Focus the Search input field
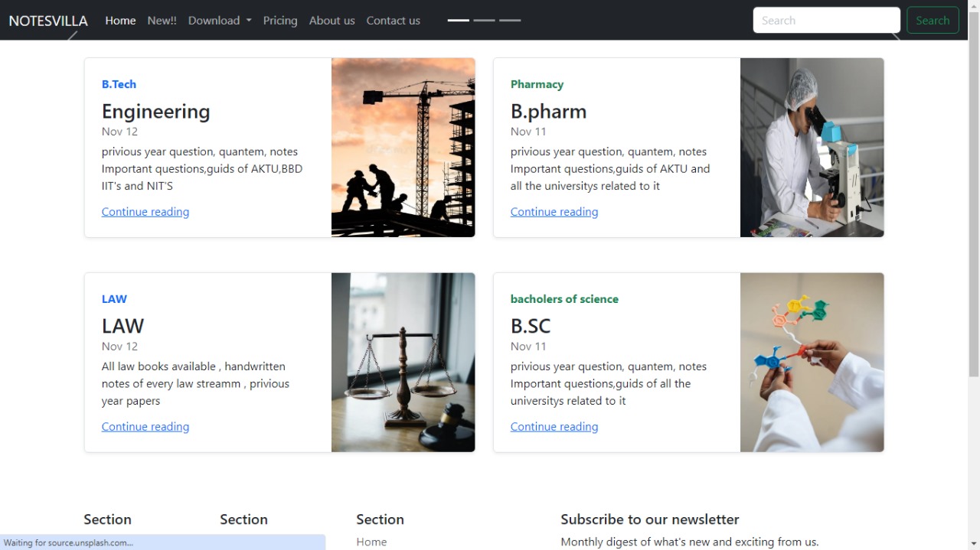Screen dimensions: 980x550 click(827, 21)
